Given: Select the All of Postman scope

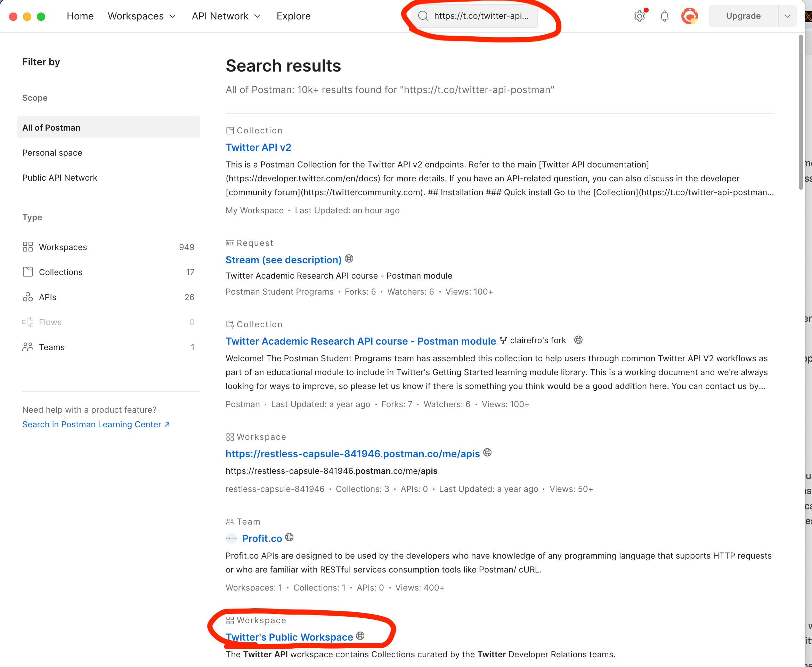Looking at the screenshot, I should [108, 127].
